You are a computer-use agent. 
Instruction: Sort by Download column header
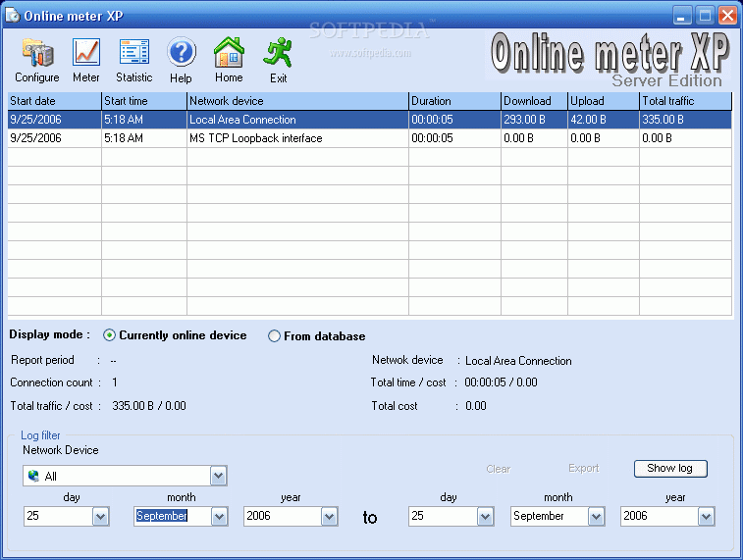click(x=534, y=101)
